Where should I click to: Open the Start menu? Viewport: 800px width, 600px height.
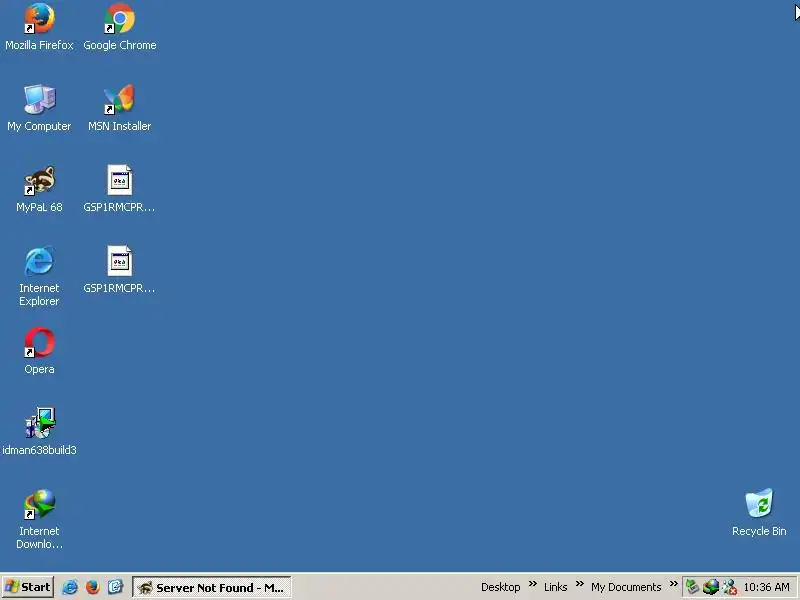tap(28, 587)
